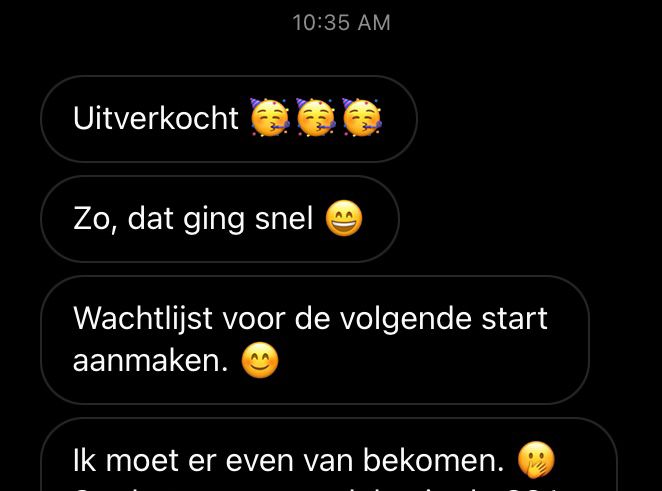Click the word 'ging' in second message
This screenshot has width=662, height=491.
(x=214, y=220)
